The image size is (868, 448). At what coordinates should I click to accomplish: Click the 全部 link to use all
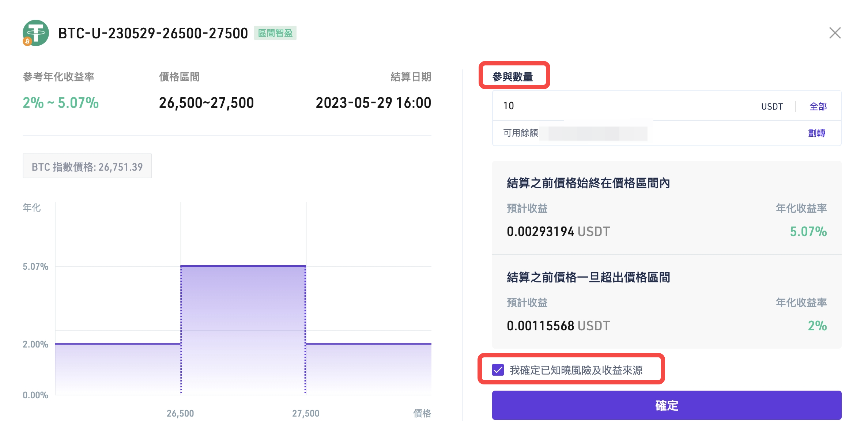pyautogui.click(x=818, y=106)
